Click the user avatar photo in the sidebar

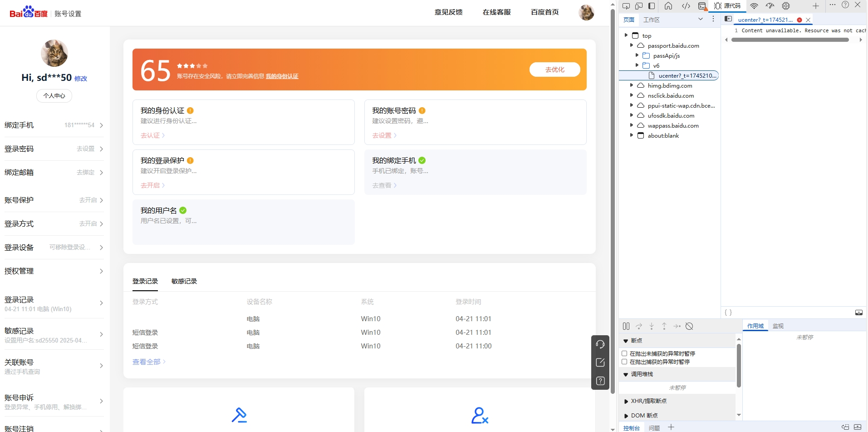click(x=54, y=53)
